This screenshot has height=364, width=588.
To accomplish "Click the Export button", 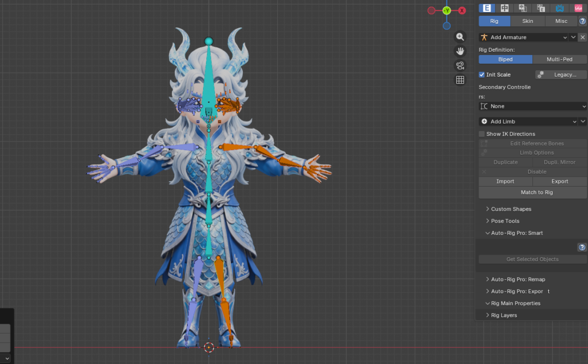I will tap(560, 181).
